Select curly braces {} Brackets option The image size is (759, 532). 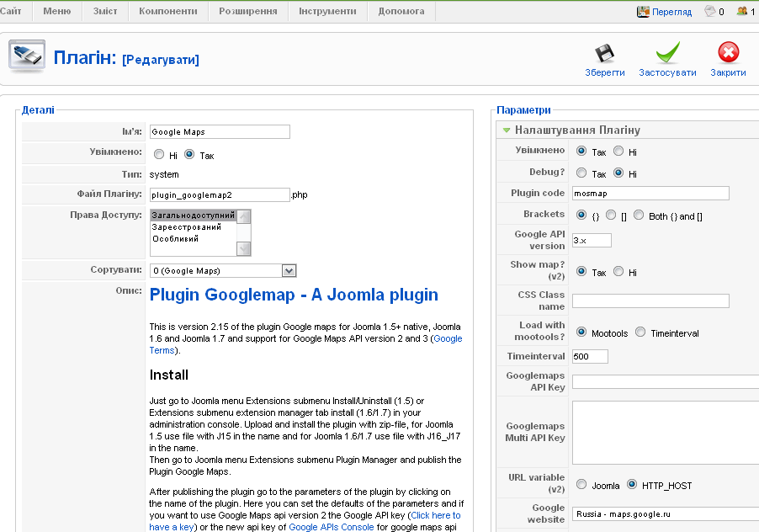tap(581, 215)
